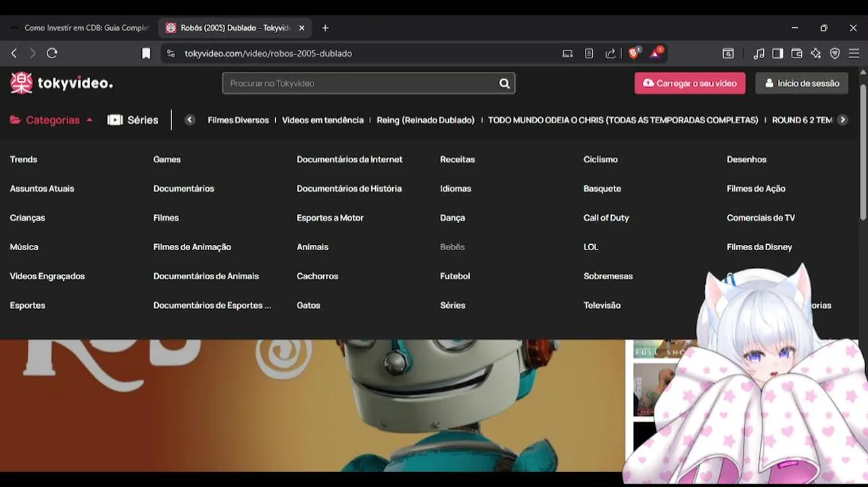This screenshot has height=487, width=868.
Task: Open reader mode icon in address bar
Action: pyautogui.click(x=589, y=53)
